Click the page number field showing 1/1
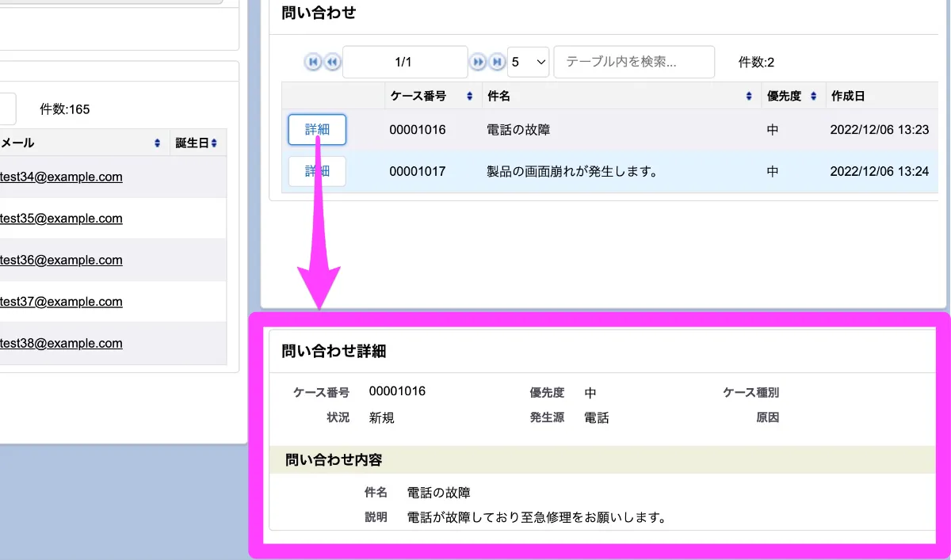This screenshot has width=951, height=560. coord(404,61)
